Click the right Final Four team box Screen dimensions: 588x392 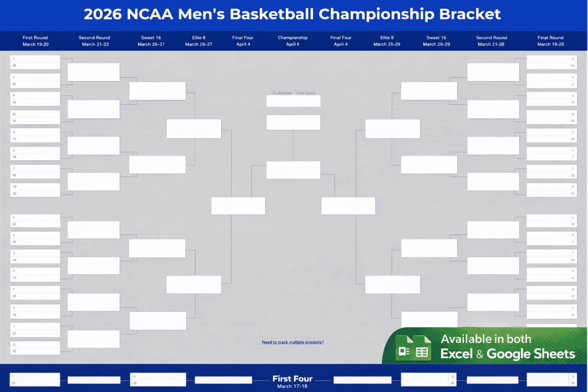coord(348,205)
